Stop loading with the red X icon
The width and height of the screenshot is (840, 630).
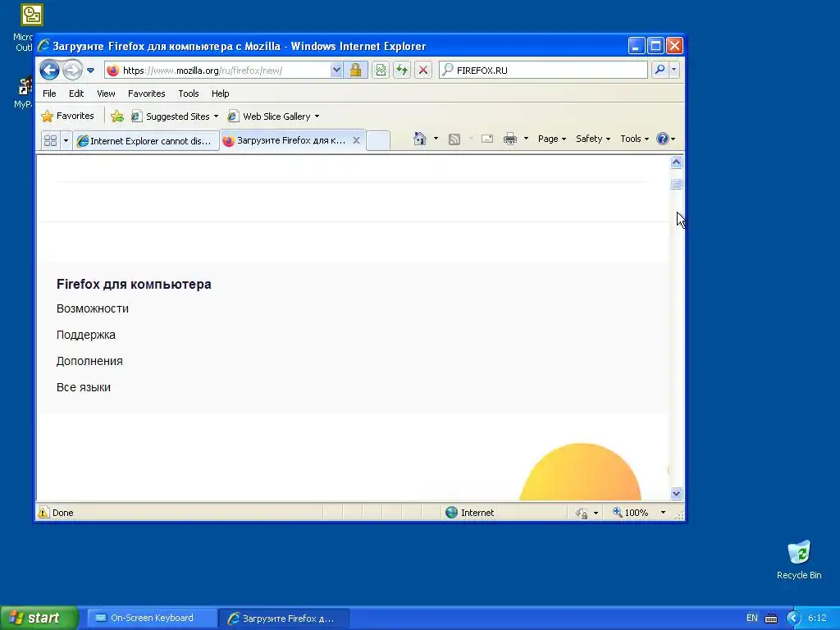pyautogui.click(x=423, y=71)
